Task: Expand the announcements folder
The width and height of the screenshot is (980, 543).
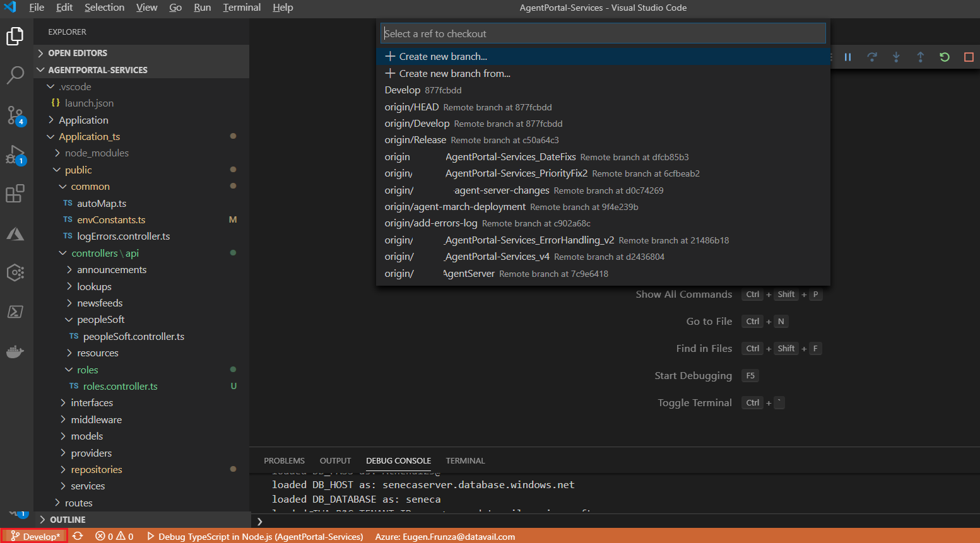Action: [141, 269]
